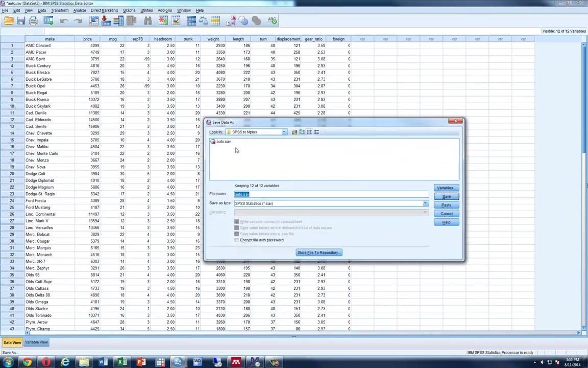Click the Olds Toronado cell
Viewport: 588px width, 368px height.
point(50,315)
